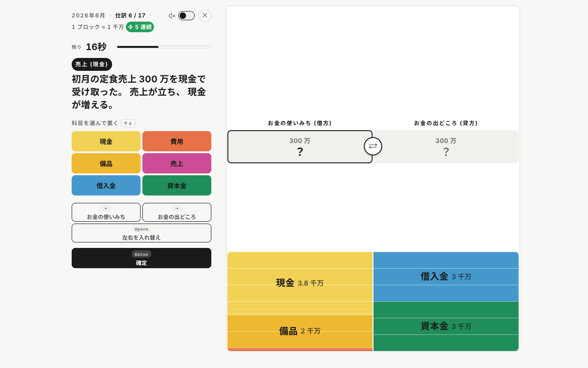Image resolution: width=588 pixels, height=368 pixels.
Task: Select the 備品 account button
Action: click(106, 163)
